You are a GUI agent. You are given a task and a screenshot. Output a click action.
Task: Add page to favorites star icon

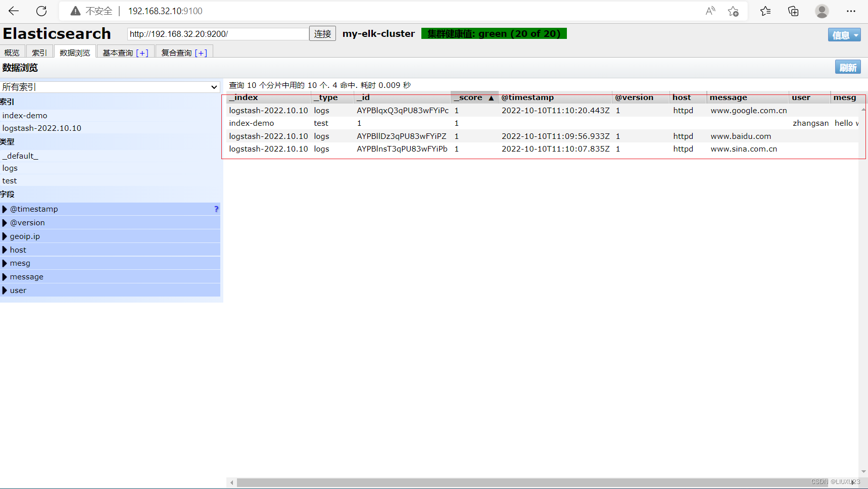tap(734, 11)
